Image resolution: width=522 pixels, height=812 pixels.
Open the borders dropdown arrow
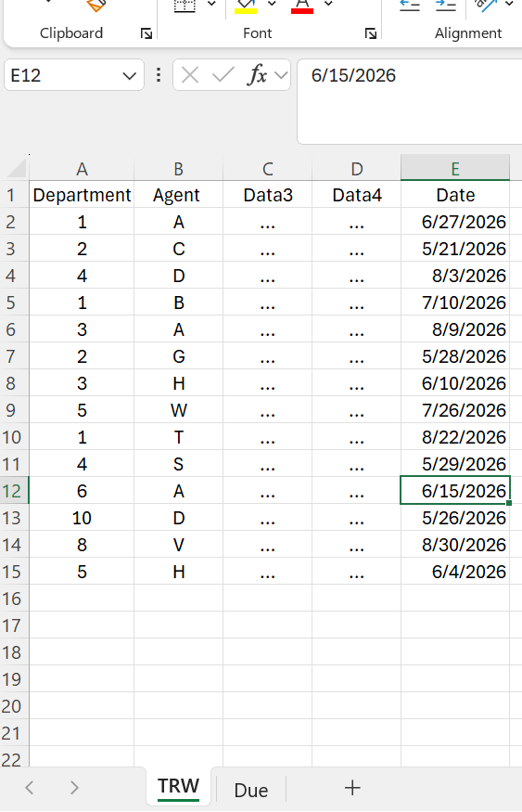[x=211, y=4]
